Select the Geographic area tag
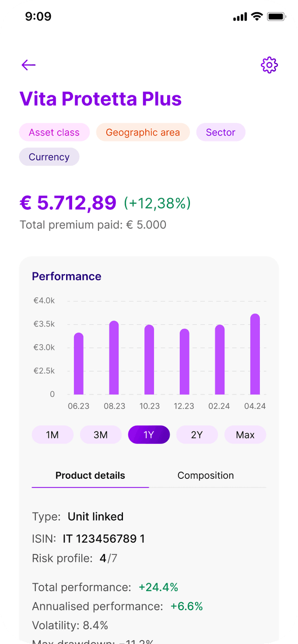 pyautogui.click(x=143, y=132)
